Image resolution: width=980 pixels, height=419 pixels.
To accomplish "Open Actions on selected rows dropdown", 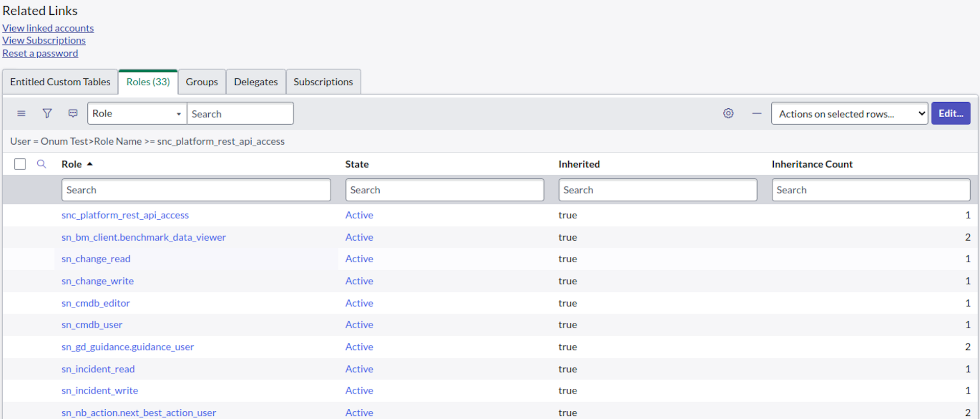I will click(849, 113).
